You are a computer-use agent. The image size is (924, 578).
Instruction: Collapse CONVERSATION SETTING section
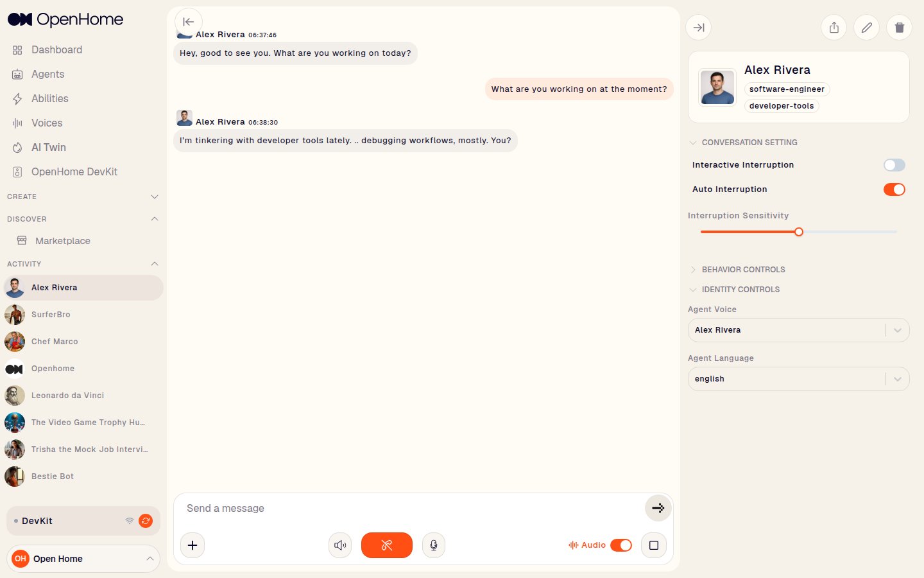click(743, 143)
